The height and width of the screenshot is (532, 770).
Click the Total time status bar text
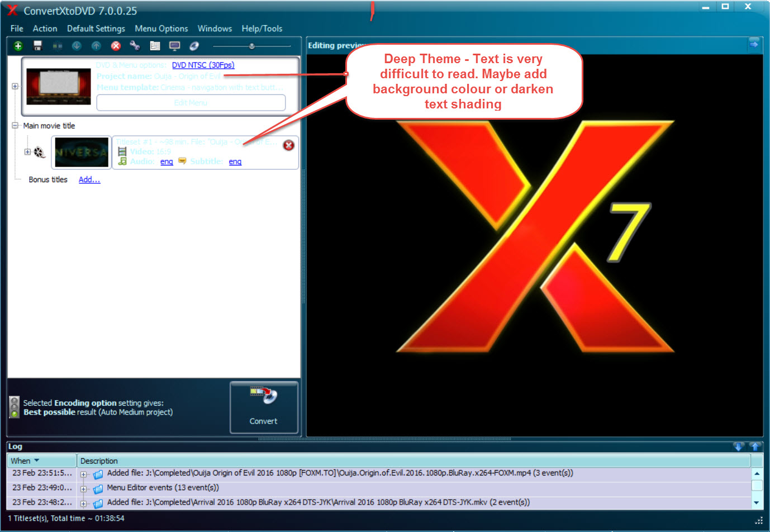[88, 519]
